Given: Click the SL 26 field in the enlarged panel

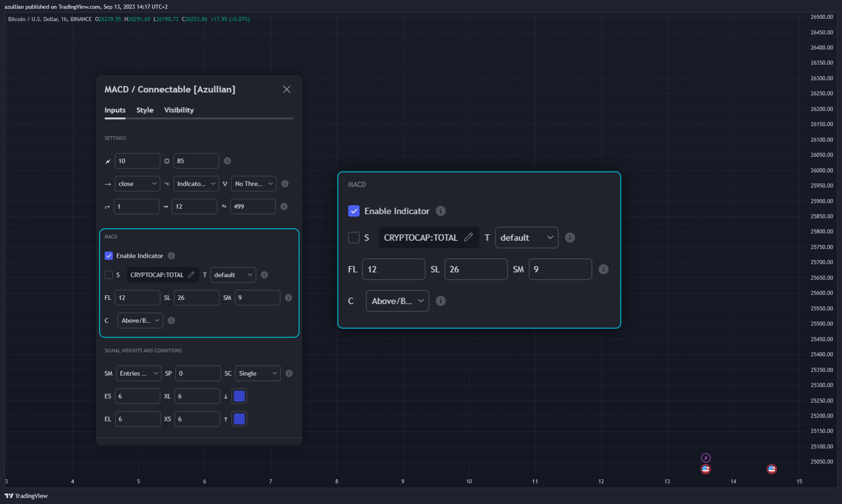Looking at the screenshot, I should 476,269.
